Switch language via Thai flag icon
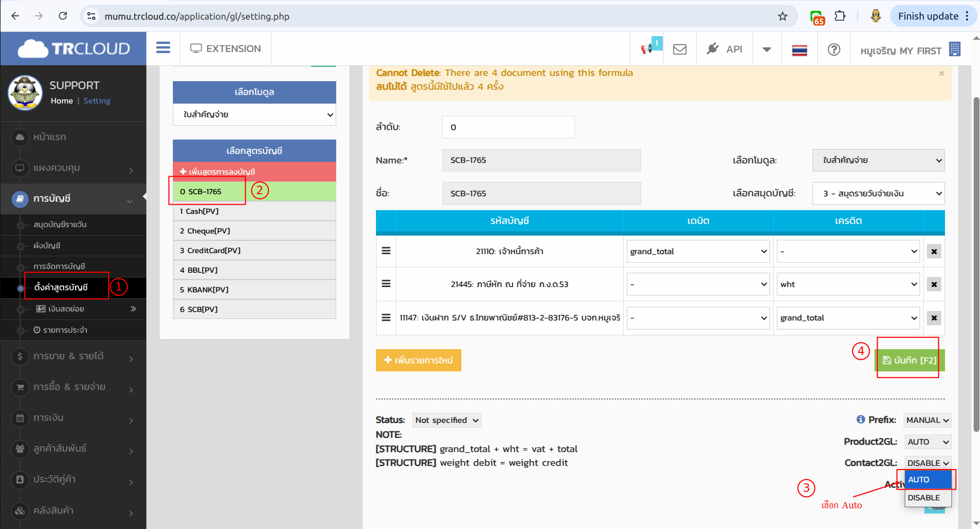The image size is (980, 529). point(799,50)
